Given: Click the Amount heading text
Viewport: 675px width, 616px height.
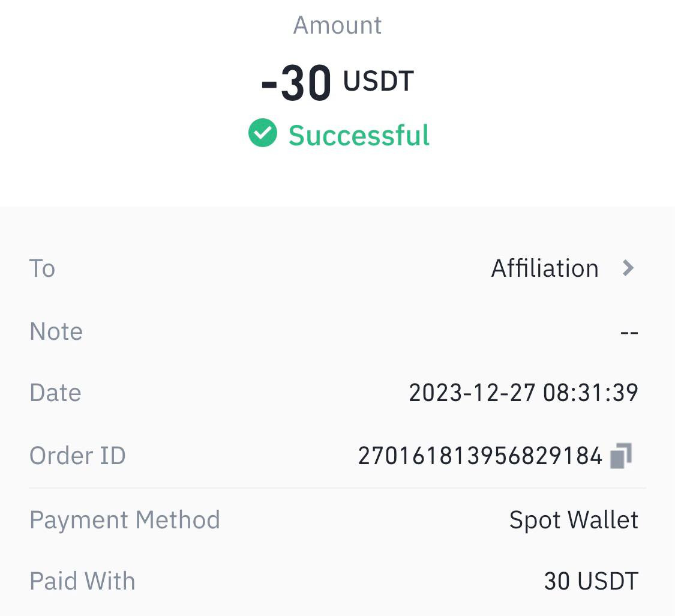Looking at the screenshot, I should pyautogui.click(x=337, y=25).
